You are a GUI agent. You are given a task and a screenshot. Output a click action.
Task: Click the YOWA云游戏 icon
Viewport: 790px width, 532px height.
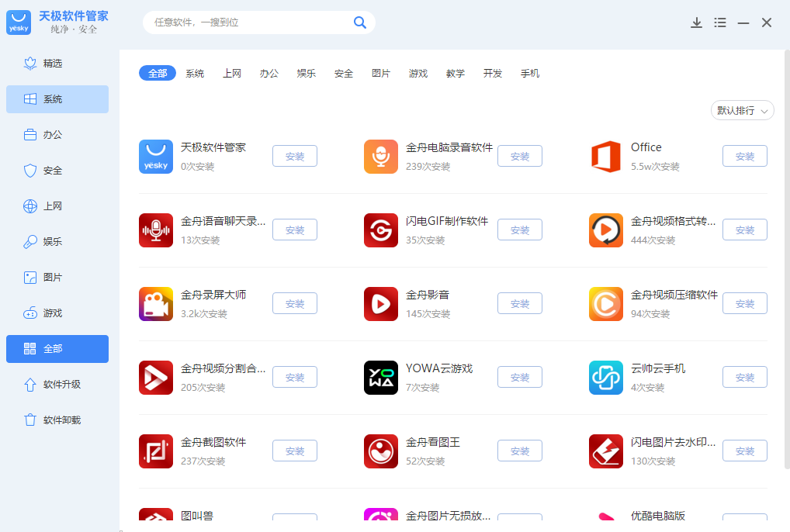(x=381, y=378)
